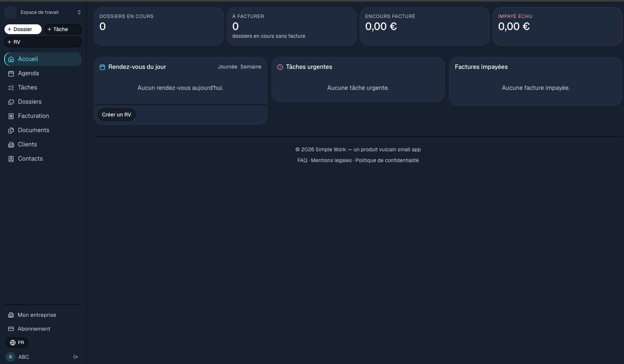
Task: Click the Mon entreprise building icon
Action: pos(11,315)
